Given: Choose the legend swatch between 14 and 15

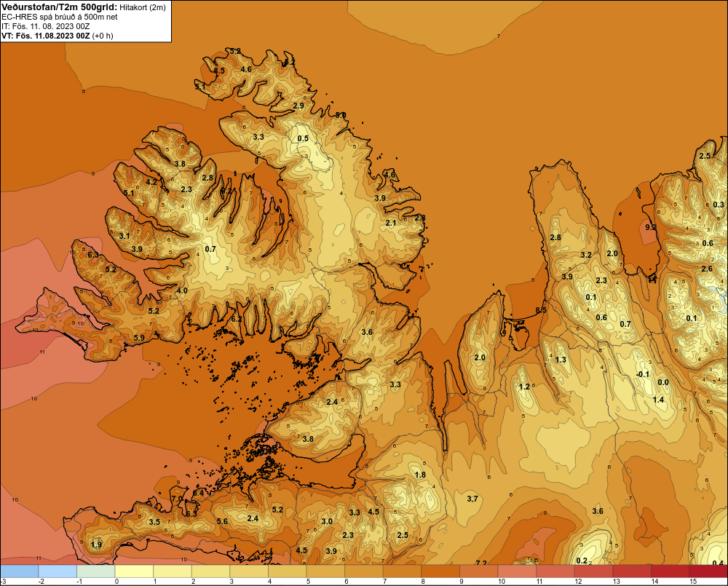Looking at the screenshot, I should (x=670, y=571).
